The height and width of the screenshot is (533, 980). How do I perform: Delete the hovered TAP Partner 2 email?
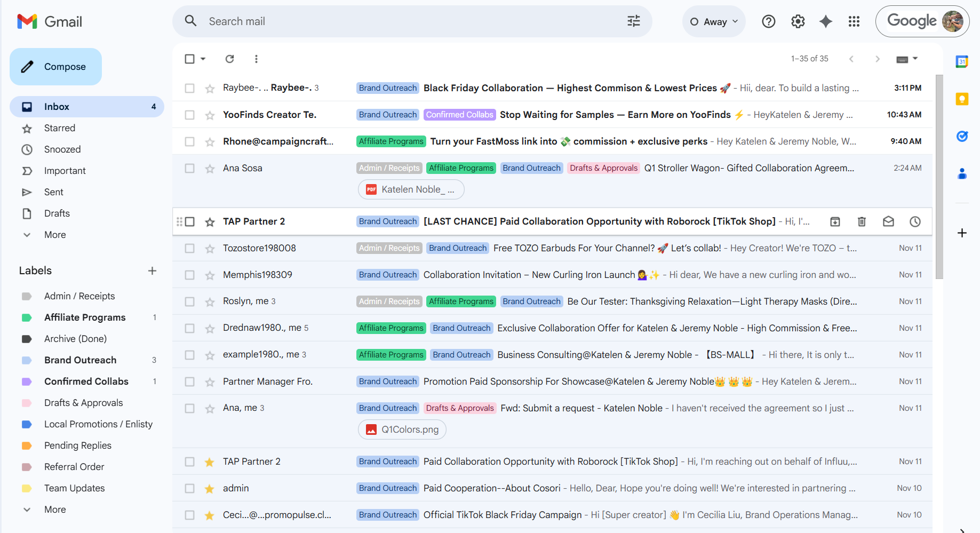861,221
